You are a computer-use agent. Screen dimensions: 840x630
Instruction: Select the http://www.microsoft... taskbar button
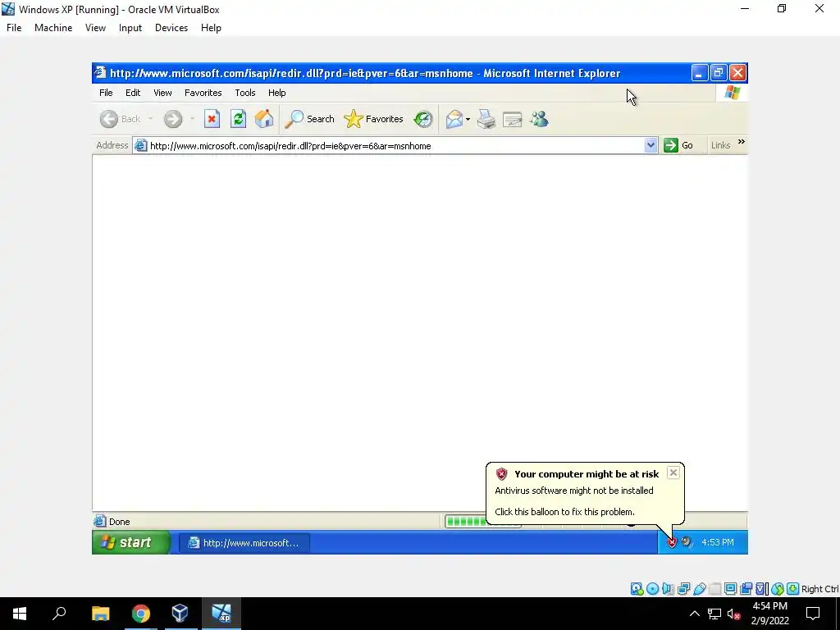[244, 543]
